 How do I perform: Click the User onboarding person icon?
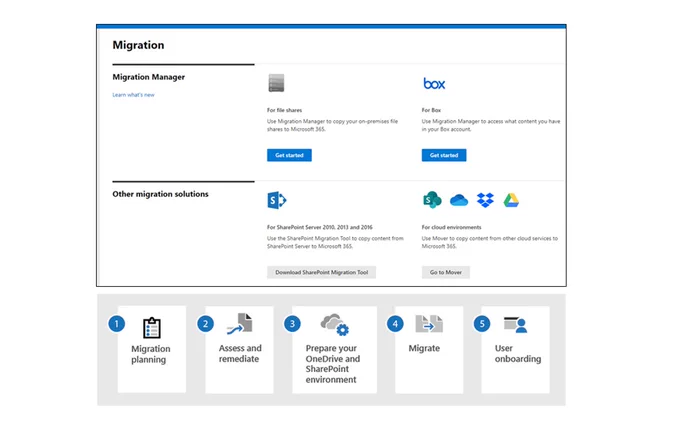point(515,324)
